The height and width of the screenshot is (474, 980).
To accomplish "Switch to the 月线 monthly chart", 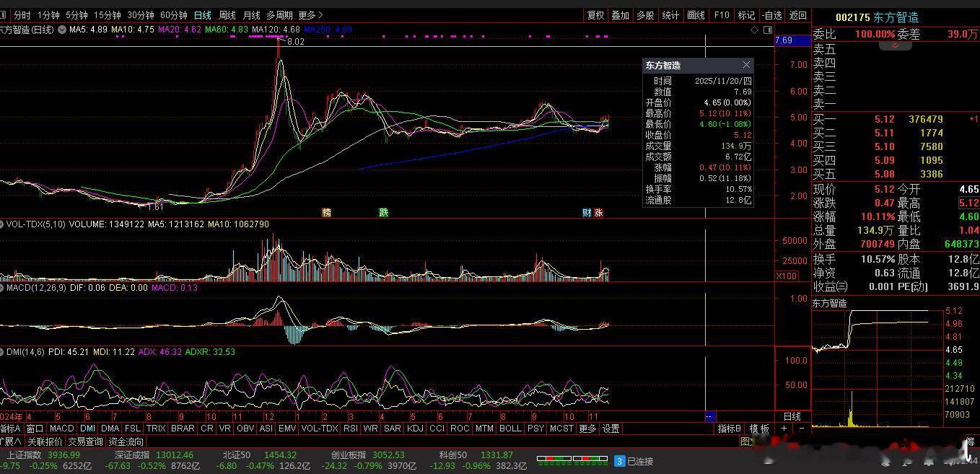I will [251, 14].
